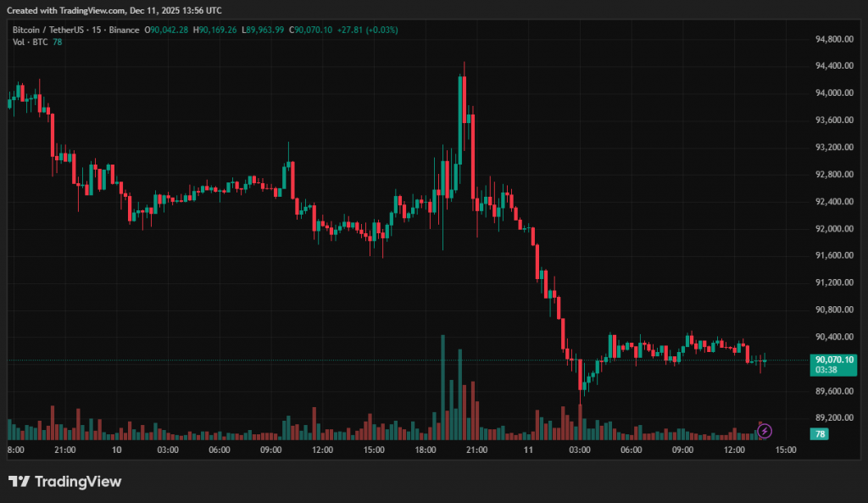Click the Created with TradingView.com text
This screenshot has height=503, width=868.
tap(114, 10)
